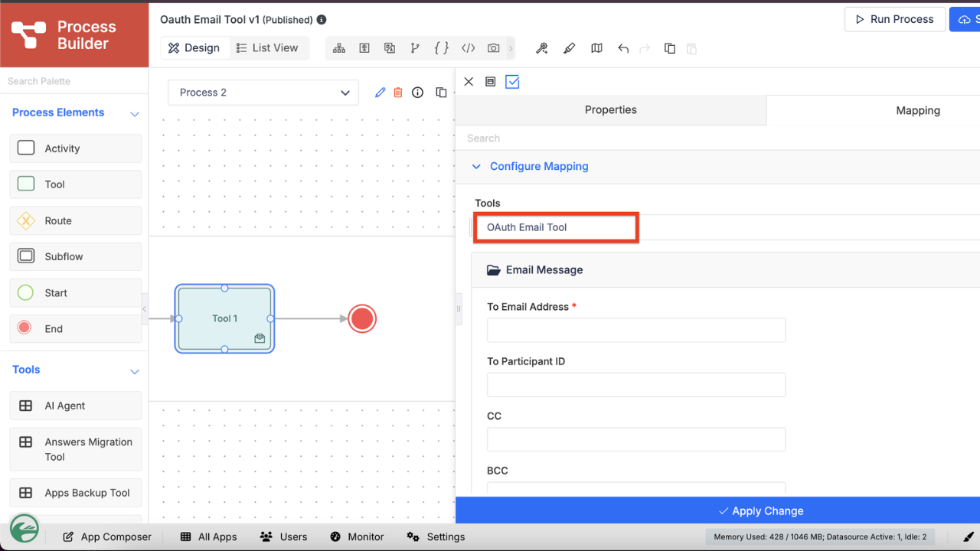Toggle the blue checkmark box in property panel
This screenshot has width=980, height=551.
click(512, 82)
